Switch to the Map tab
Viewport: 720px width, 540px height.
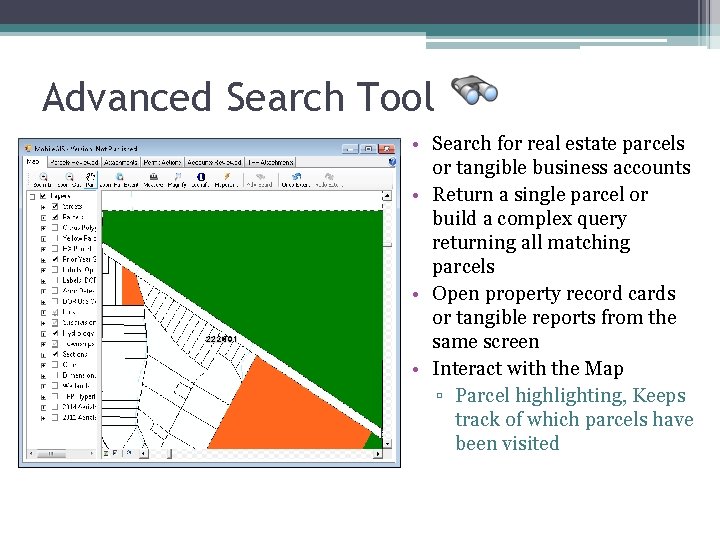pos(33,162)
